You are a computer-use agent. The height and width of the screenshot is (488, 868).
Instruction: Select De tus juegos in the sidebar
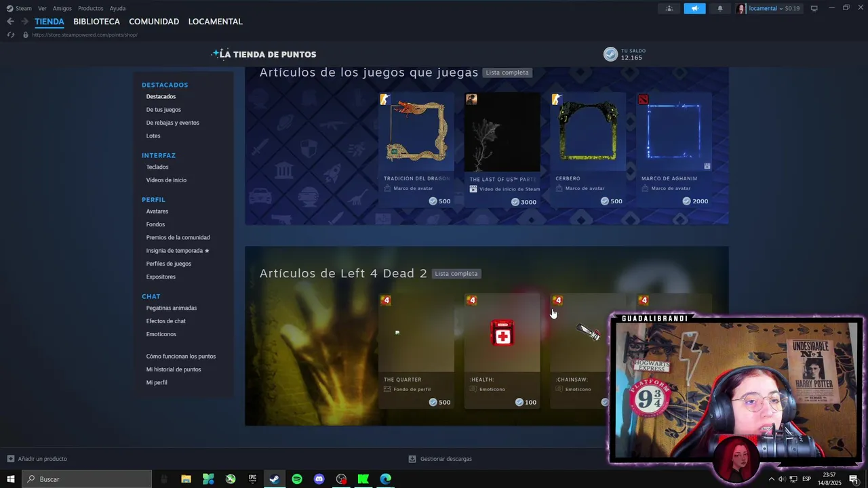click(x=163, y=110)
